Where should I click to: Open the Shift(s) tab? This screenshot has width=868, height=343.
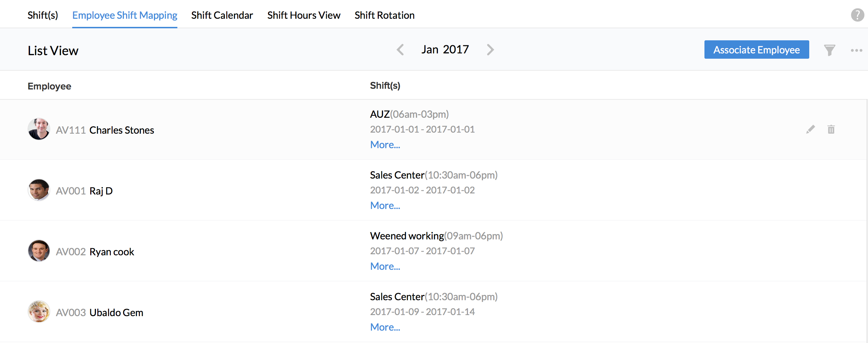pyautogui.click(x=43, y=15)
